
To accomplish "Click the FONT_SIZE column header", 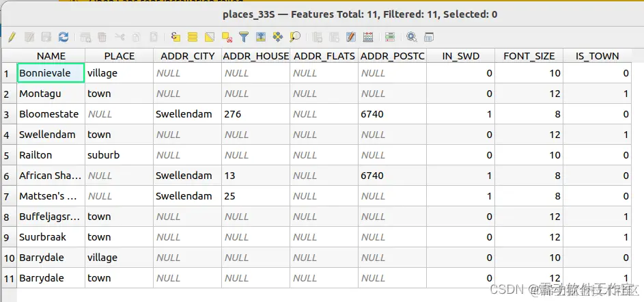I will 529,56.
